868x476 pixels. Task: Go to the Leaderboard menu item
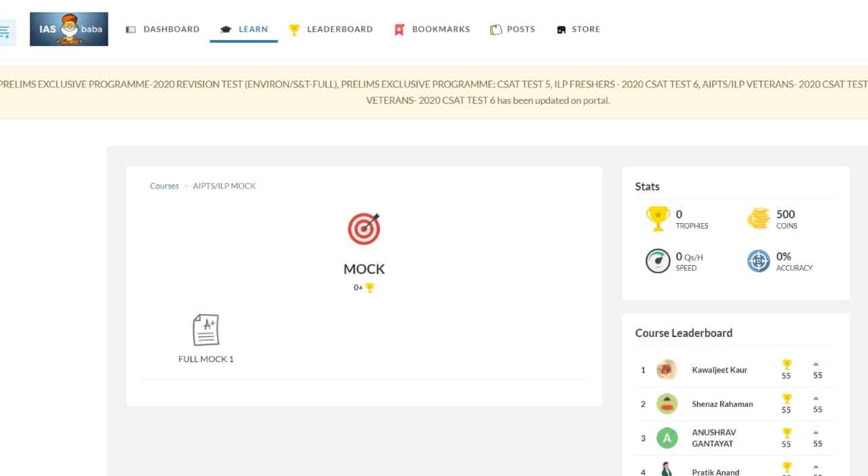[331, 30]
